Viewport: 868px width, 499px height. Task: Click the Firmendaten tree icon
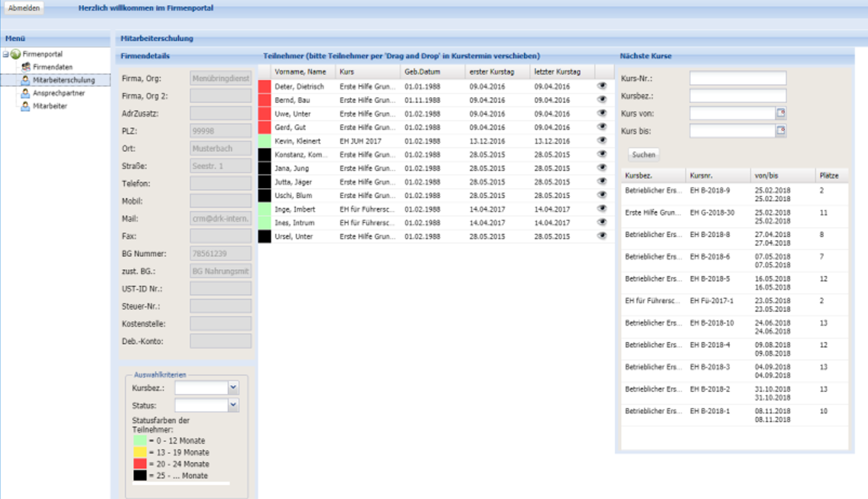26,67
